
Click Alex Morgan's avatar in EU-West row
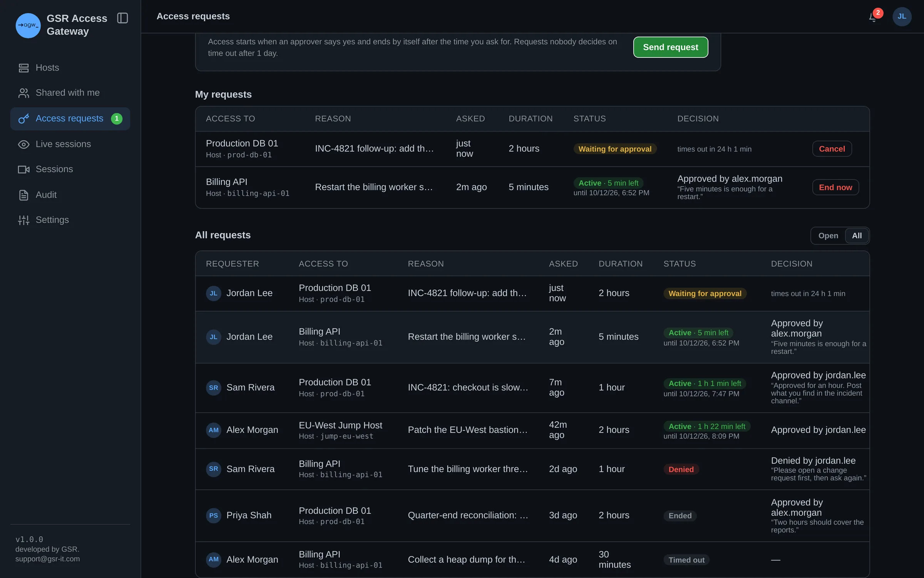tap(214, 430)
